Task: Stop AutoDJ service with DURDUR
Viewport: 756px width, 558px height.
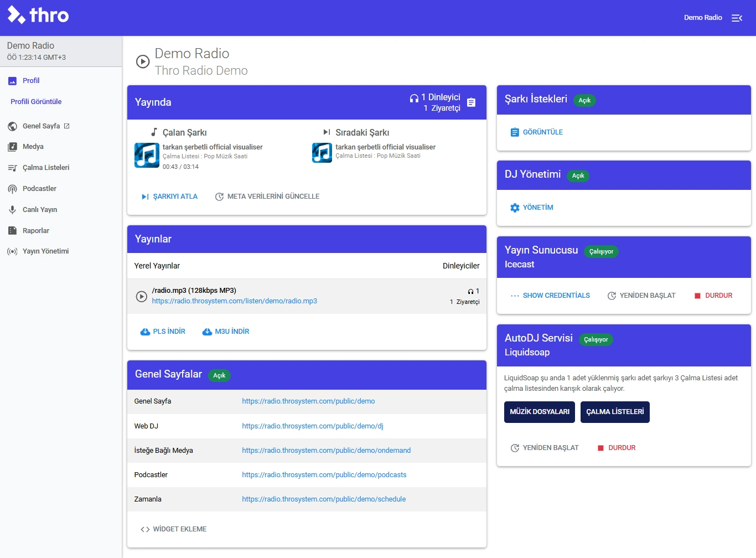Action: (x=616, y=448)
